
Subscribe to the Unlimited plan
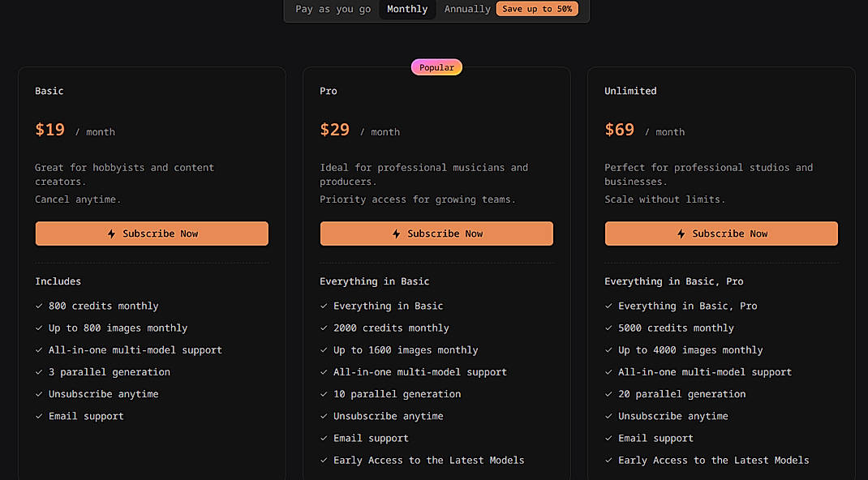721,234
